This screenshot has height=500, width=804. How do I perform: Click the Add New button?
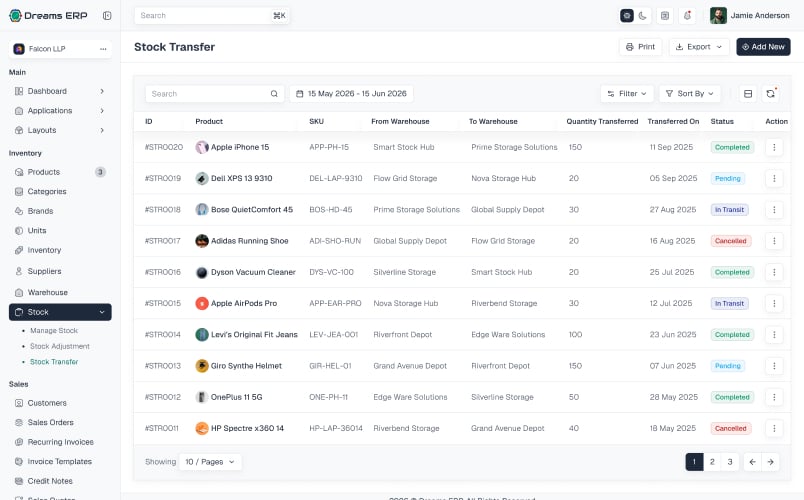coord(763,47)
